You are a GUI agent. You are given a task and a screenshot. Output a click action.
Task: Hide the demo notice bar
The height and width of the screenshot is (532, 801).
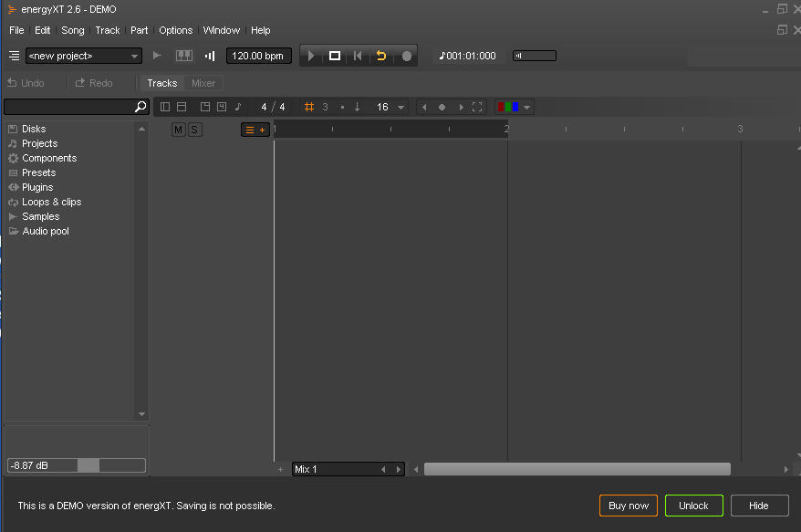[759, 506]
